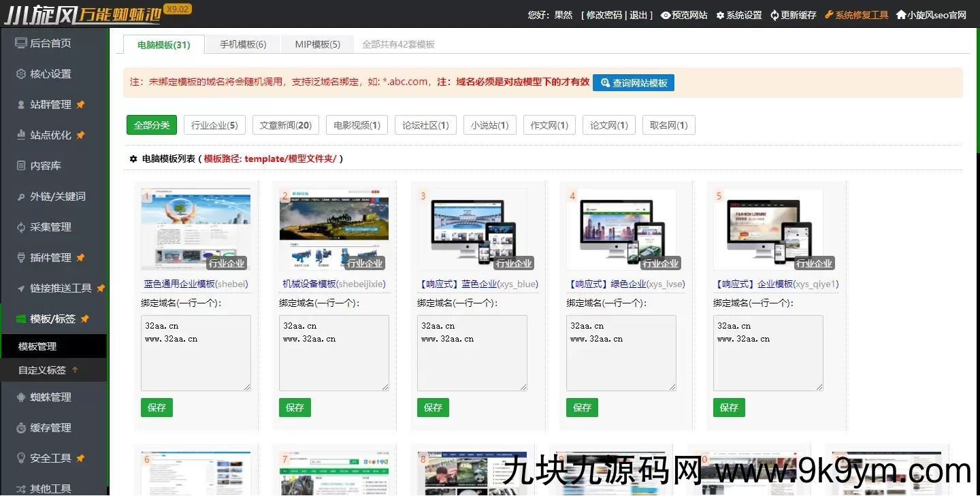Click the monitor icon beside 后台首页
The image size is (980, 496).
point(20,43)
